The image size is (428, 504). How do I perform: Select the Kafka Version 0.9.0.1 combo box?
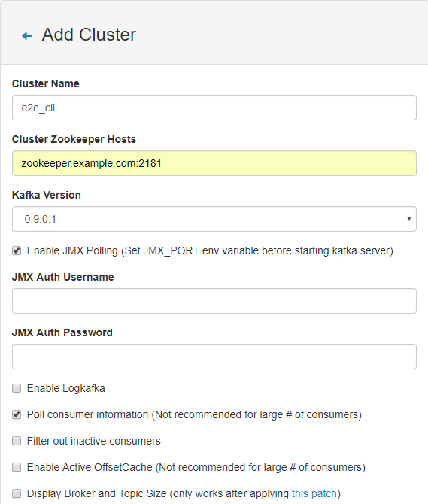click(x=214, y=219)
